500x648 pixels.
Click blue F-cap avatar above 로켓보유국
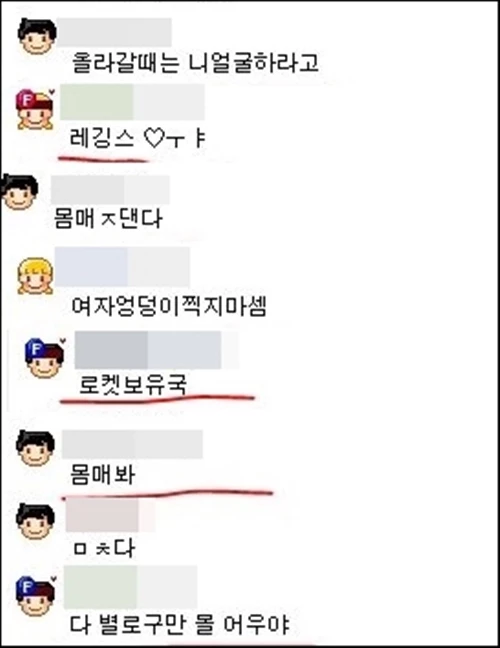[45, 358]
